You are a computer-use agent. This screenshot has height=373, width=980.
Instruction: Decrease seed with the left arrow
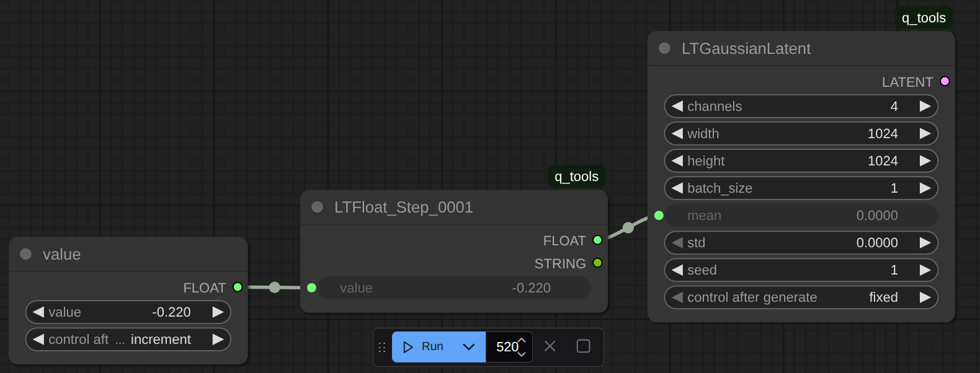coord(677,270)
